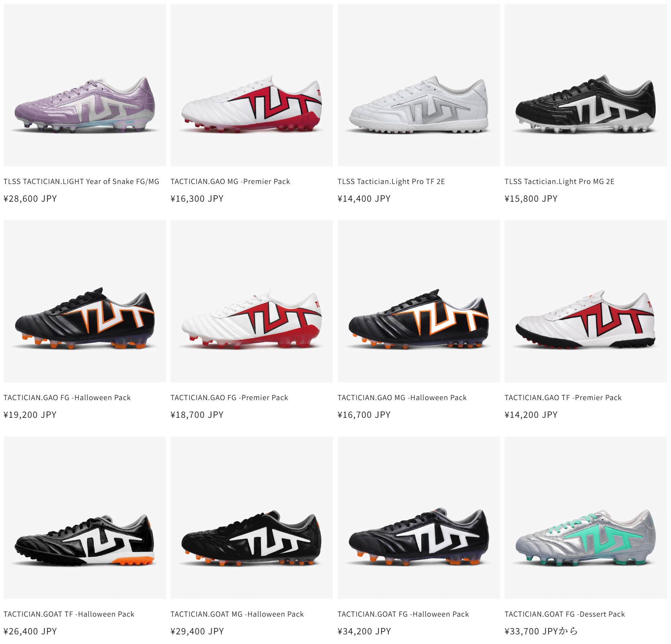Open the purple Year of Snake boot image
The height and width of the screenshot is (644, 671).
pos(84,85)
